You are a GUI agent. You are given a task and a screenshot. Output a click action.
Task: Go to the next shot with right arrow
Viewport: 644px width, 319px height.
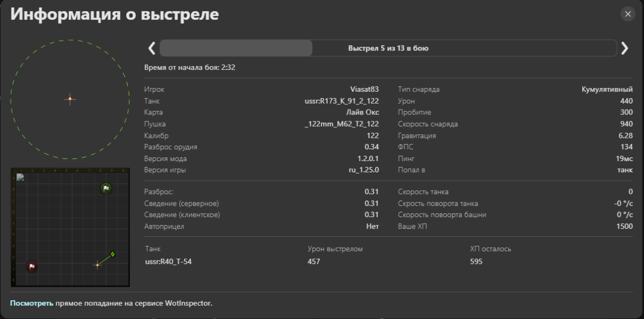click(x=624, y=48)
